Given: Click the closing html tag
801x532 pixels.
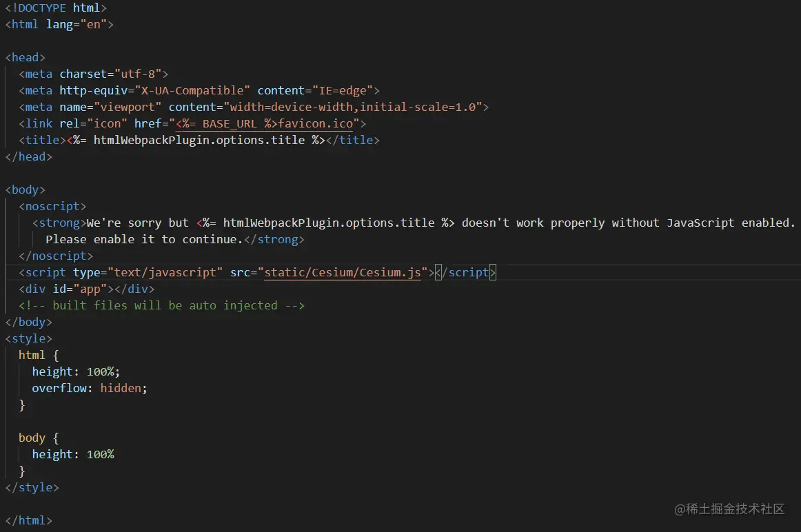Looking at the screenshot, I should (28, 520).
